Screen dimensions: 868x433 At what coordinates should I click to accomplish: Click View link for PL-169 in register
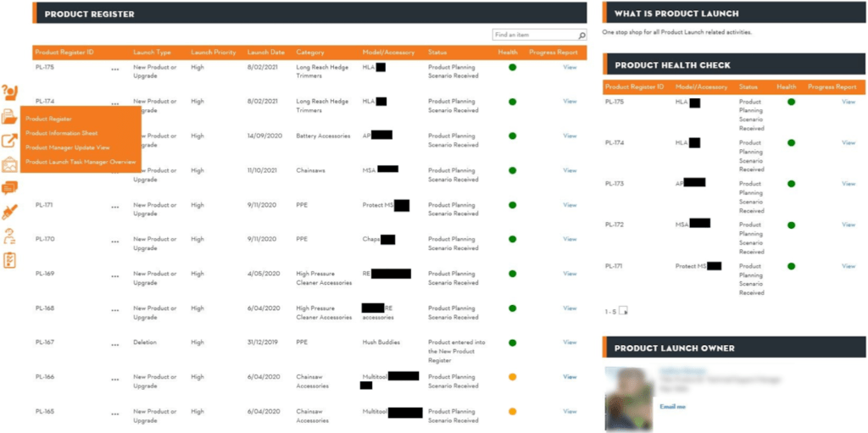click(570, 274)
